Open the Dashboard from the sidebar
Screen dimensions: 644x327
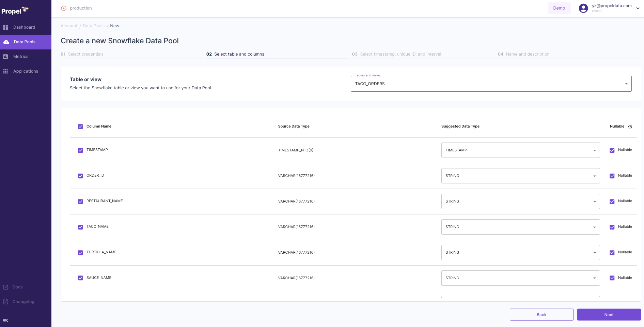(x=24, y=27)
